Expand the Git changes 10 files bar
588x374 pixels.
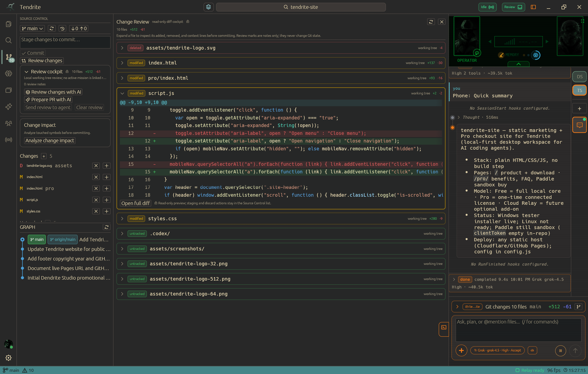[x=457, y=307]
